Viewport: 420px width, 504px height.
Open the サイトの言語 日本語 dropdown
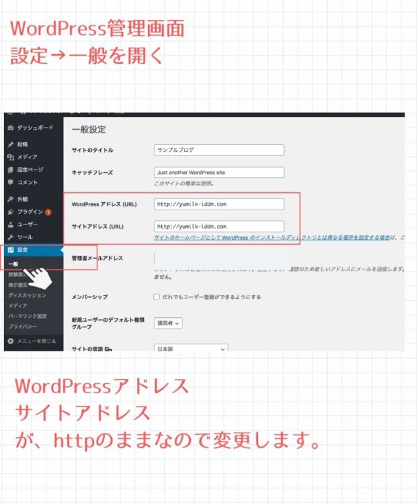click(191, 348)
